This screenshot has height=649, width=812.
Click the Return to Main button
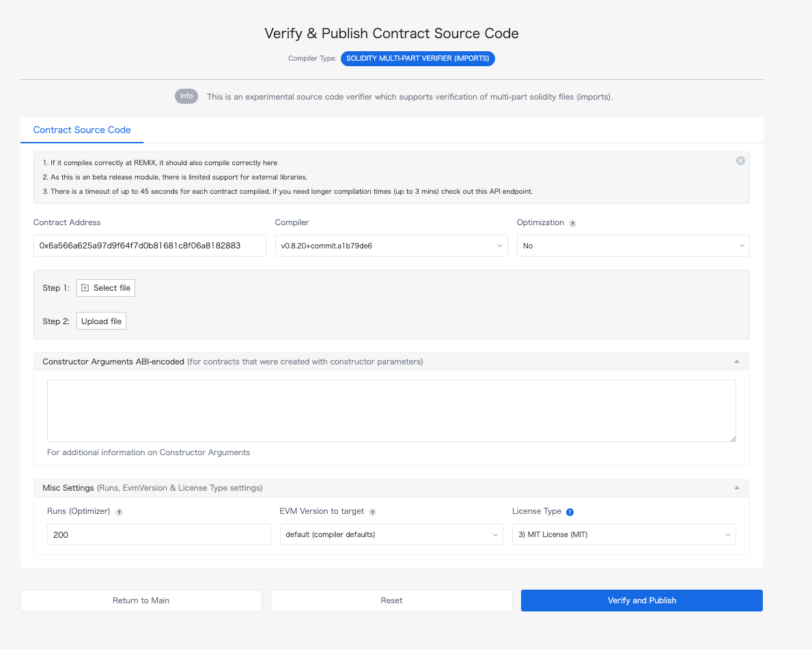coord(141,601)
